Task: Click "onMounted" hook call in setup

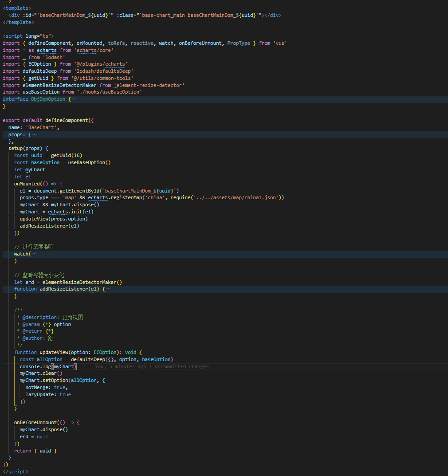Action: (x=27, y=184)
